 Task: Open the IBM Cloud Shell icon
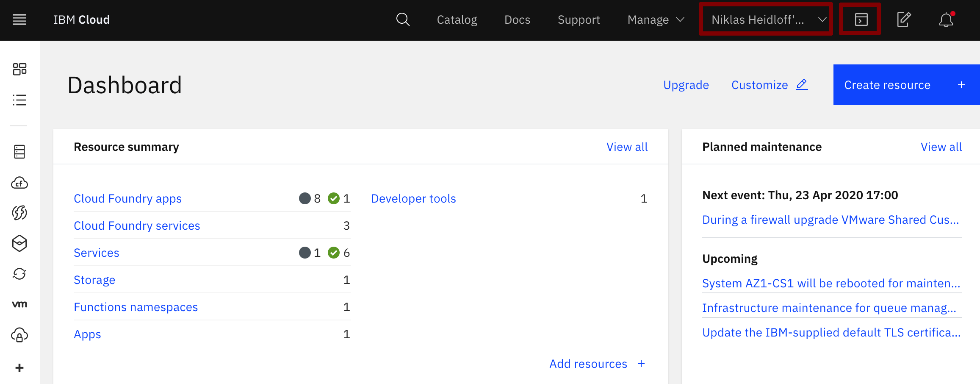click(861, 19)
